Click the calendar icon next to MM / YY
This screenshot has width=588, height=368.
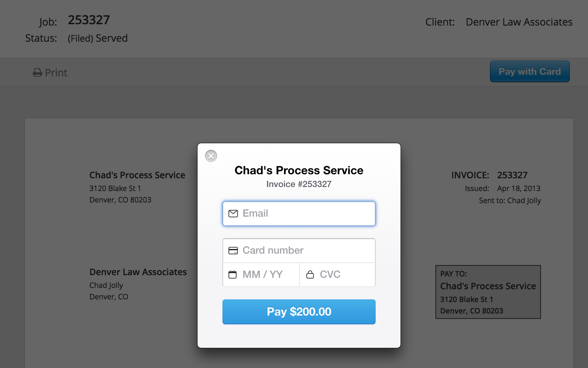(234, 274)
